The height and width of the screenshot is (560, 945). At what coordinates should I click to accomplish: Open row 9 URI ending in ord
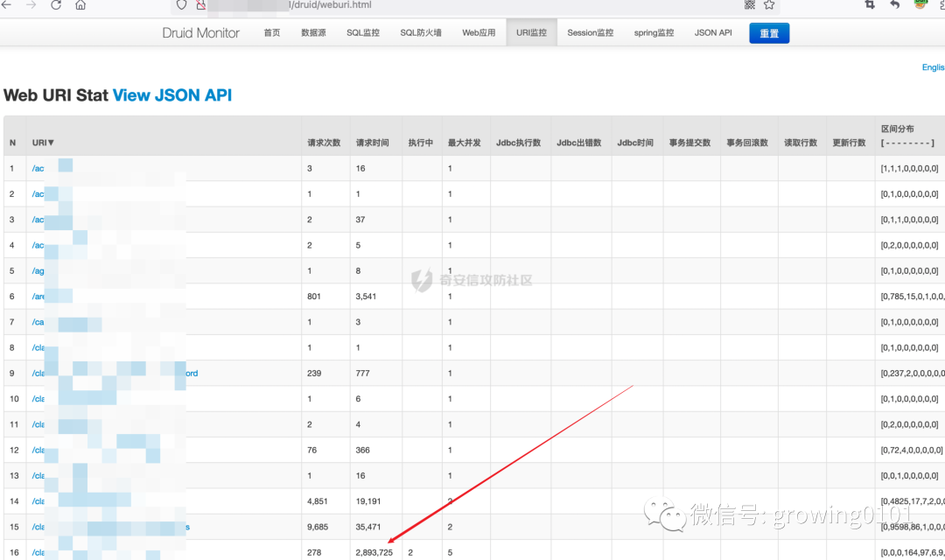click(x=115, y=374)
